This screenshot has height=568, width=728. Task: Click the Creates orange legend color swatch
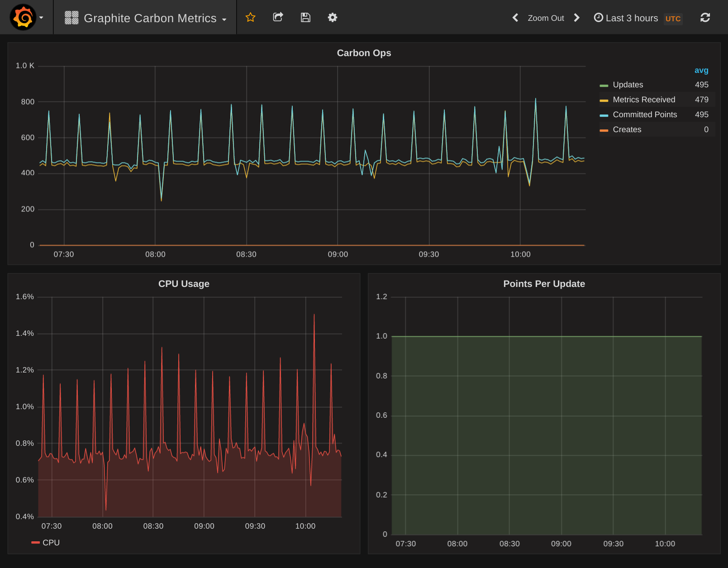click(x=604, y=130)
